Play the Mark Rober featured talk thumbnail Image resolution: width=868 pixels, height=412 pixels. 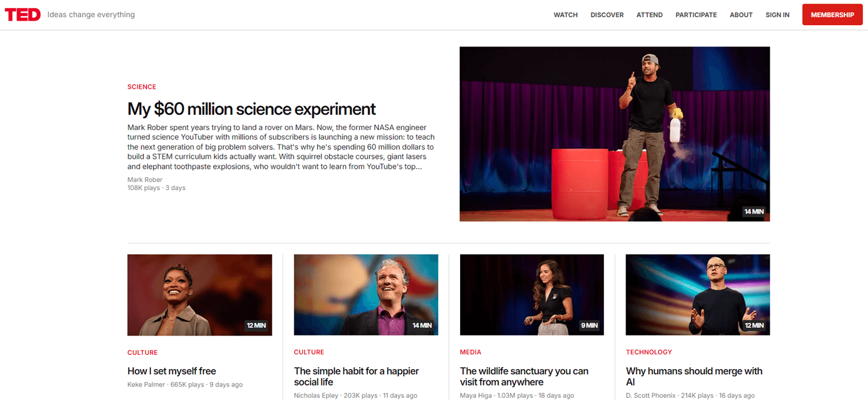click(x=614, y=134)
